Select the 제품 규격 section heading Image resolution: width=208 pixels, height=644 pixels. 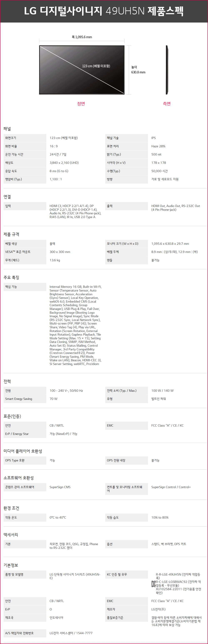[11, 234]
